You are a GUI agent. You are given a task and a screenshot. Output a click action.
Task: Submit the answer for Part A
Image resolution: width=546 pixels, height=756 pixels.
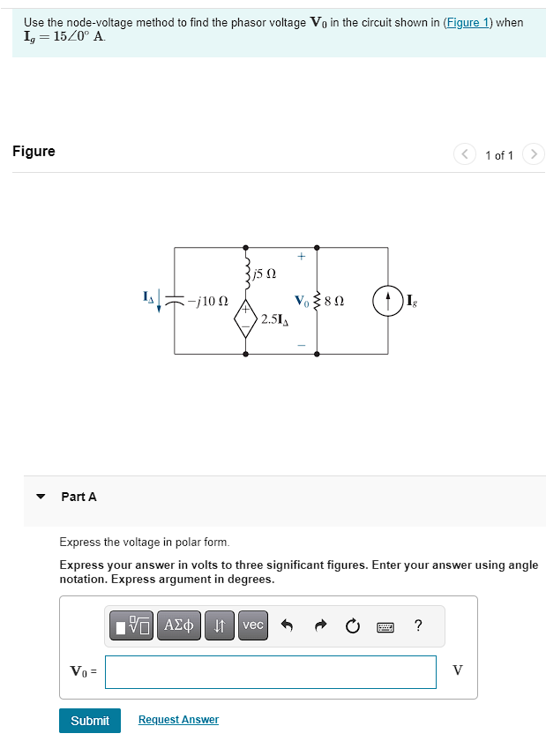[x=89, y=720]
